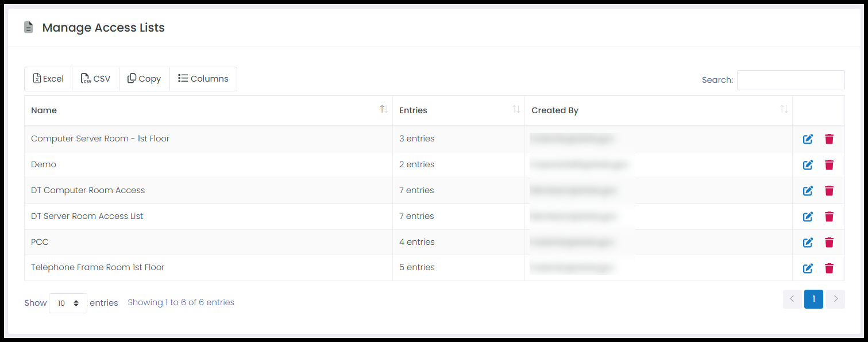The image size is (868, 342).
Task: Export the table as CSV
Action: (x=96, y=79)
